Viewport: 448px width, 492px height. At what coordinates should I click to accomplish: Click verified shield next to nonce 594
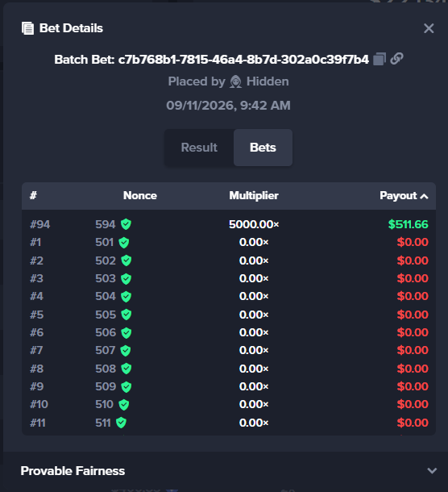click(x=126, y=224)
